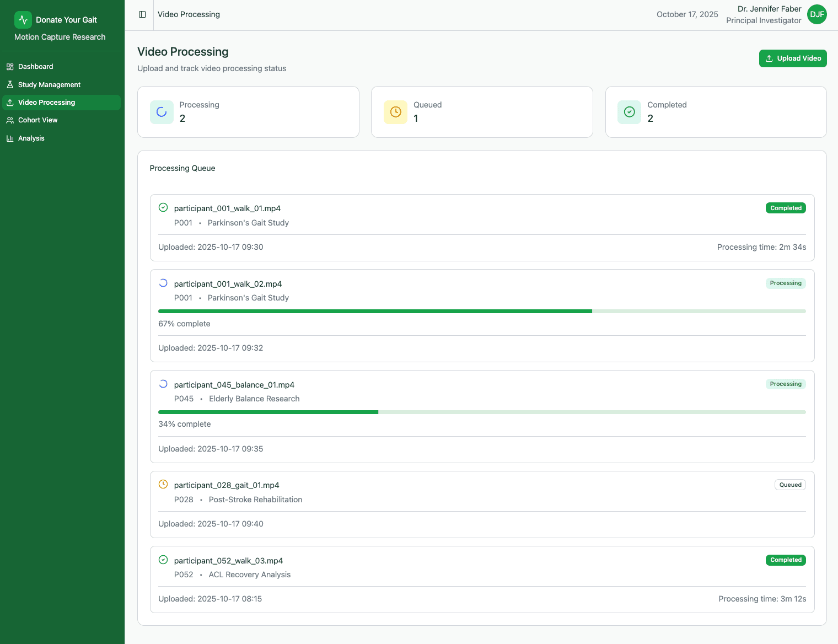This screenshot has height=644, width=838.
Task: Click the checkmark icon in the Completed stats card
Action: click(x=629, y=111)
